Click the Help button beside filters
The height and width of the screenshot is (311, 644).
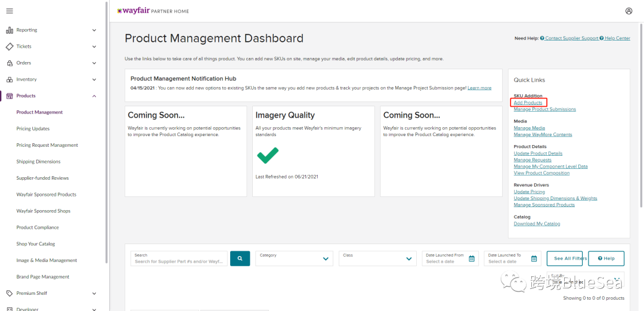(606, 258)
